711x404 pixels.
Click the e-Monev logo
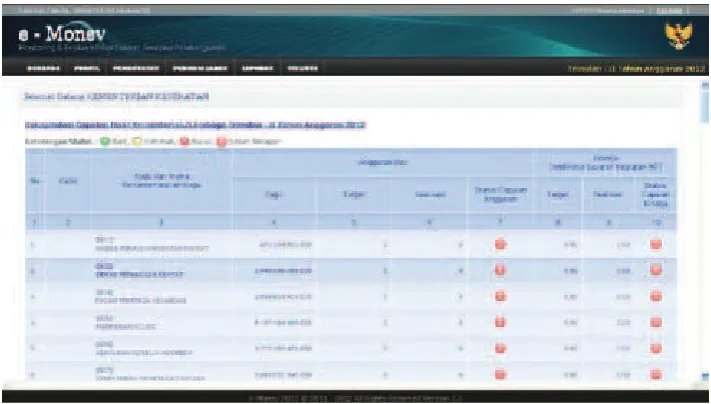[62, 34]
